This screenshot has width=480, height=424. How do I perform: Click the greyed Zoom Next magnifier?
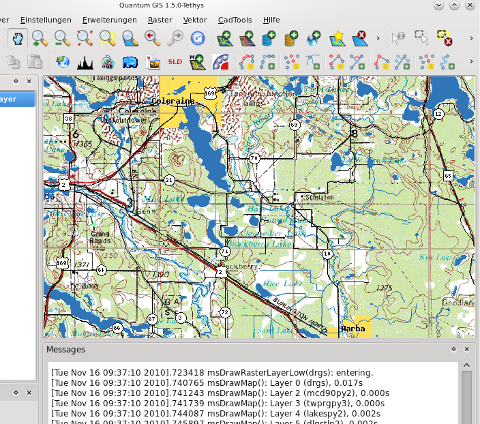pos(175,39)
